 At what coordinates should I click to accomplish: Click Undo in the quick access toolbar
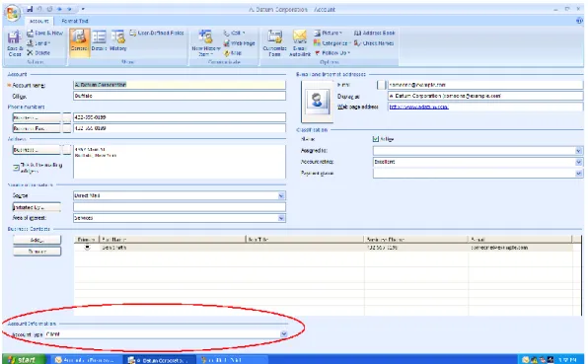(40, 9)
